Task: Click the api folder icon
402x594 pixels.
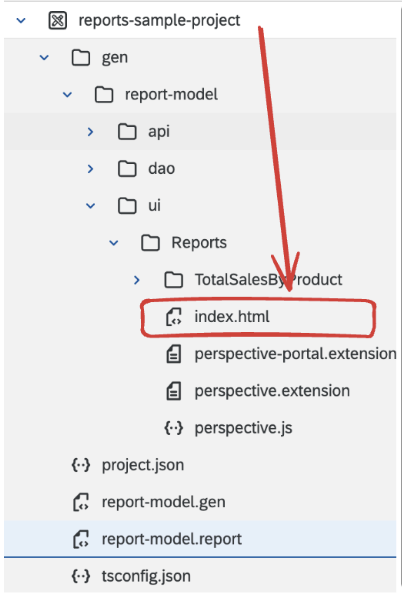Action: click(x=127, y=132)
